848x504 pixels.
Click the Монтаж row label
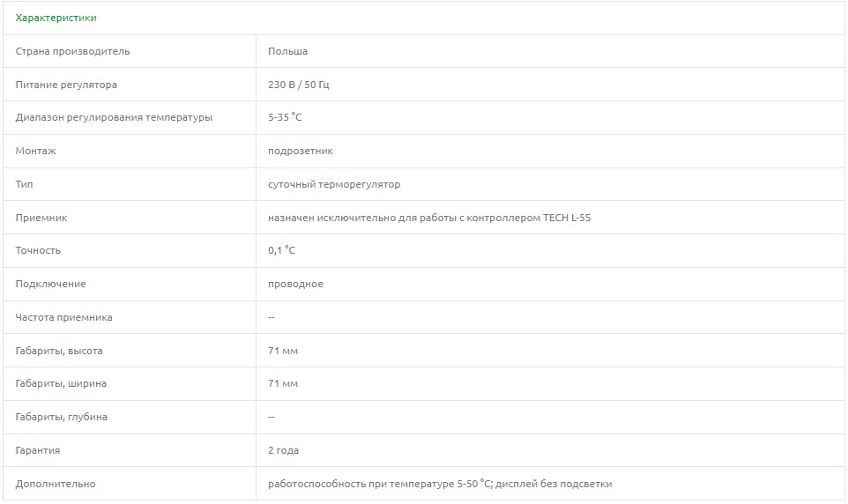(x=35, y=151)
